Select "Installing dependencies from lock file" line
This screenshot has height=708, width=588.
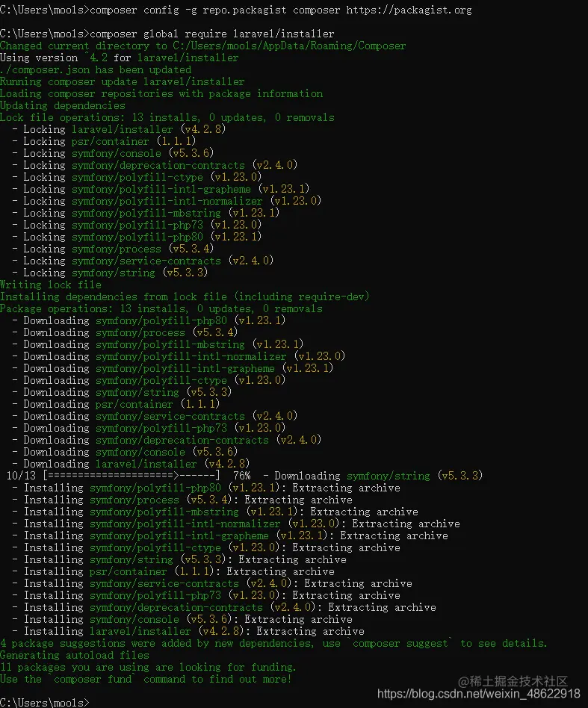point(185,296)
